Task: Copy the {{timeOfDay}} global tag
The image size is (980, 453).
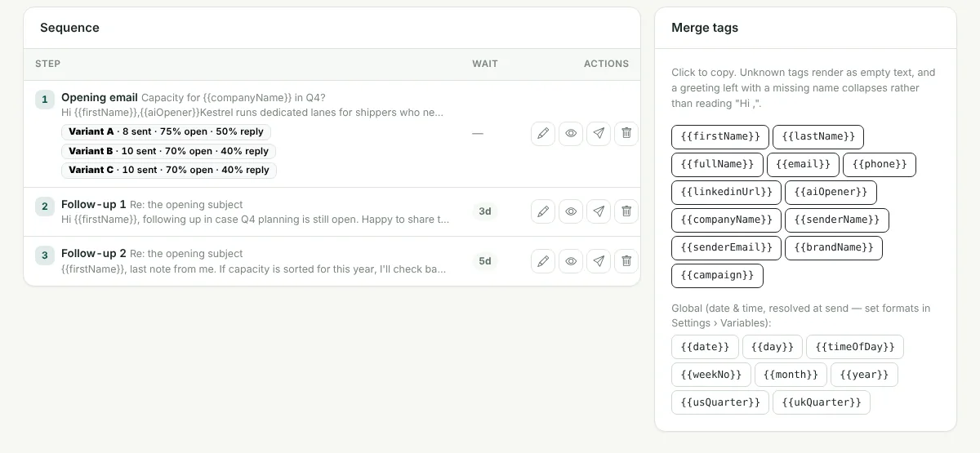Action: (855, 347)
